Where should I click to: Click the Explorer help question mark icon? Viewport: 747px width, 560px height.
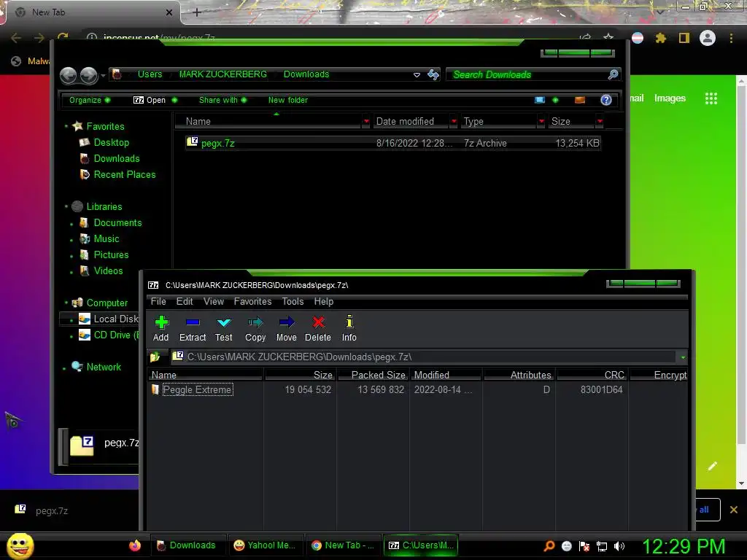606,100
